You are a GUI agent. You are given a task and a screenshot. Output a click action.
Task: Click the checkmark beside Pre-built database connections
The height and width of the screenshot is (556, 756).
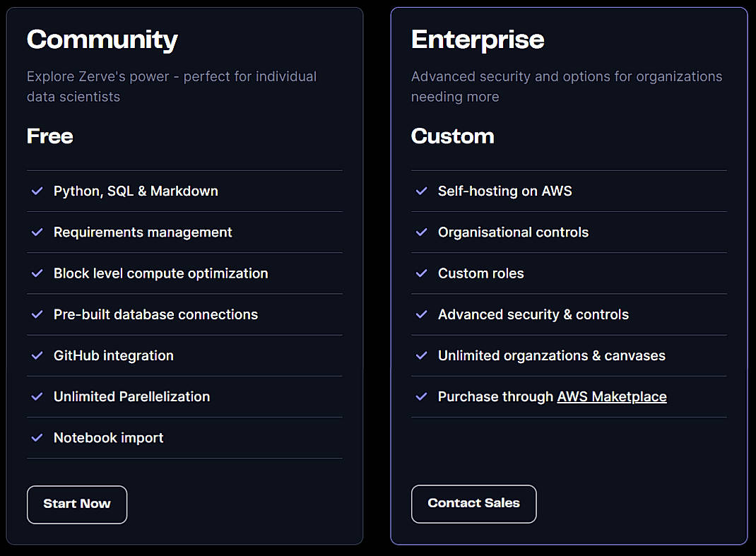37,314
